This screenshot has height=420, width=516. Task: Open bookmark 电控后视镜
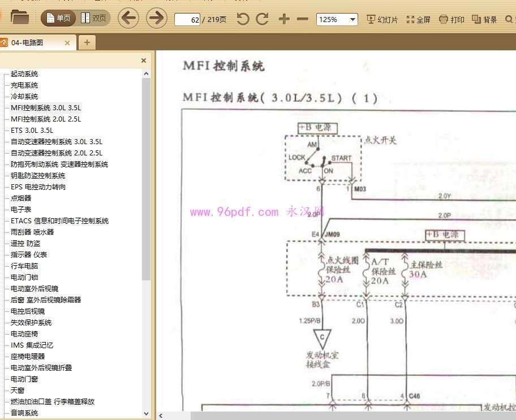28,311
